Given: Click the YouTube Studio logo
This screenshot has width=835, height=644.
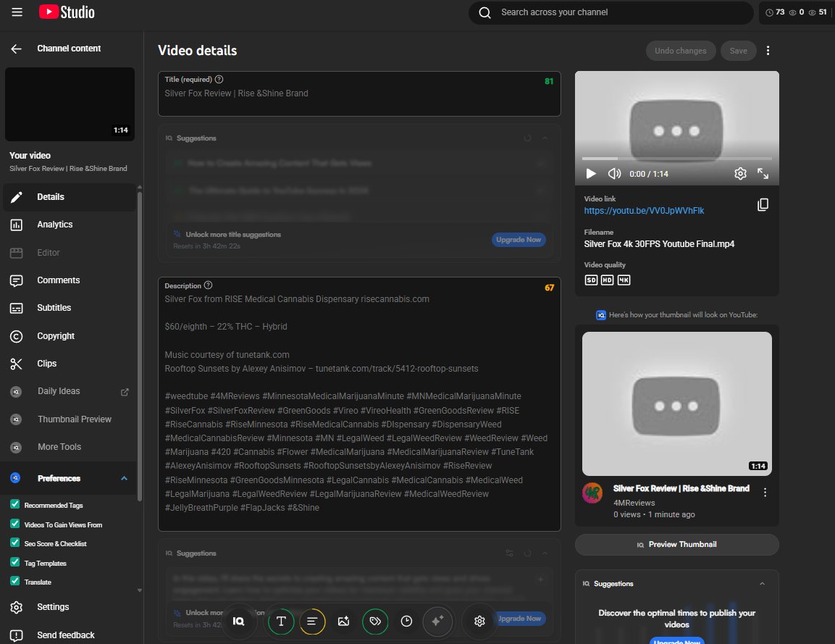Looking at the screenshot, I should [67, 12].
